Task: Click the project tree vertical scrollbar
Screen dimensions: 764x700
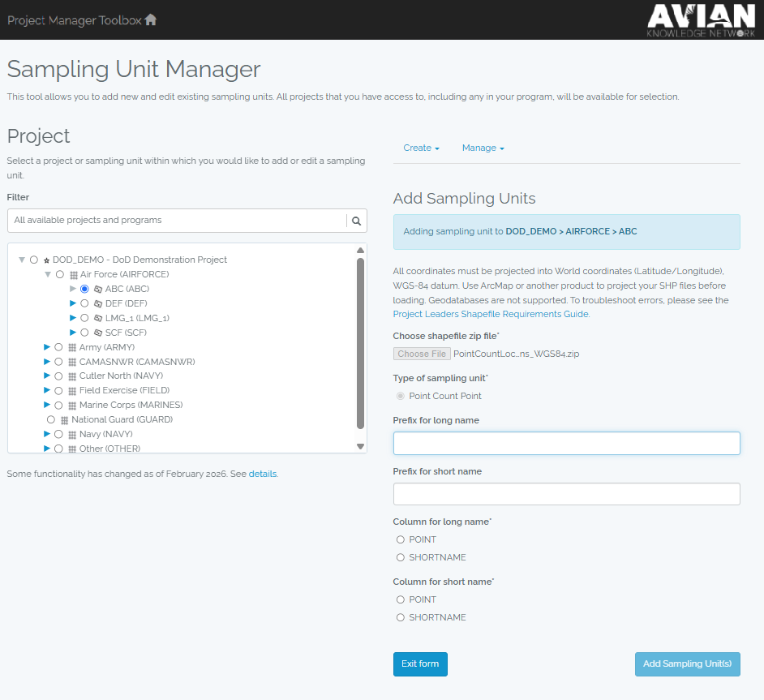Action: point(361,343)
